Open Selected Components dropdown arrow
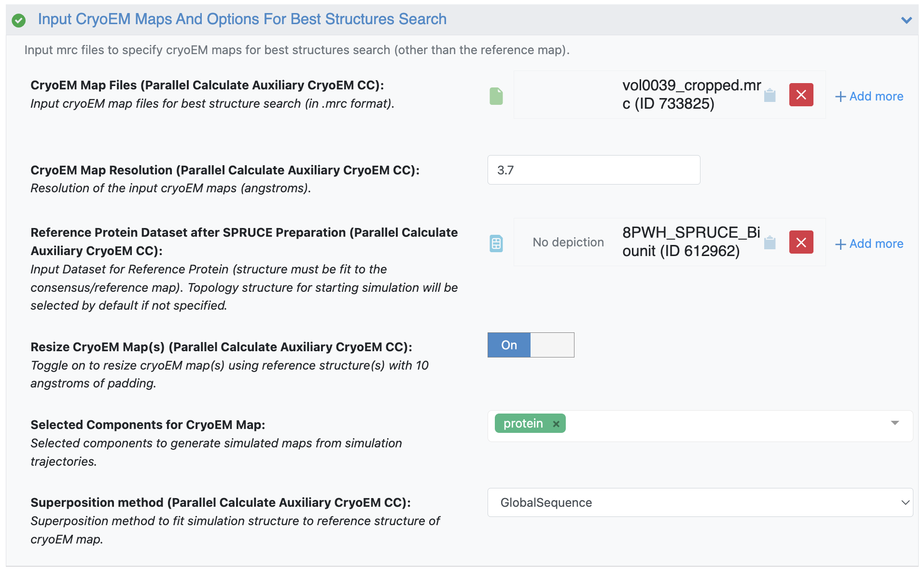924x572 pixels. click(x=895, y=423)
